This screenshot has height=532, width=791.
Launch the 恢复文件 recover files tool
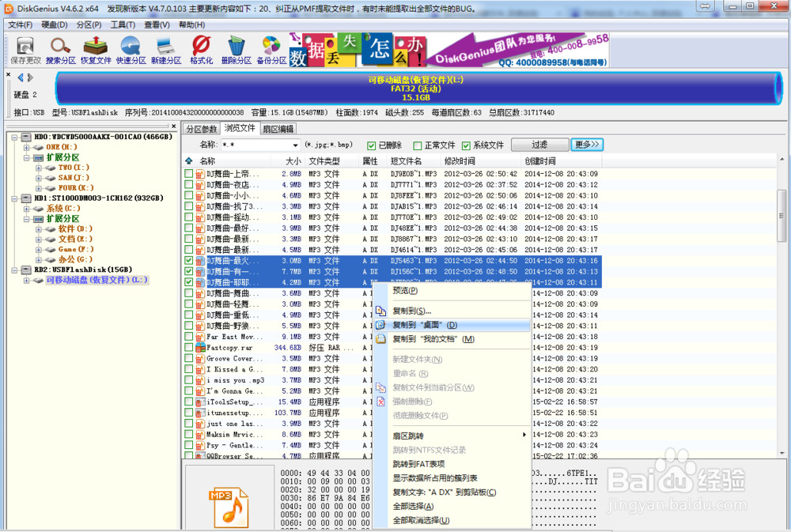[x=96, y=51]
